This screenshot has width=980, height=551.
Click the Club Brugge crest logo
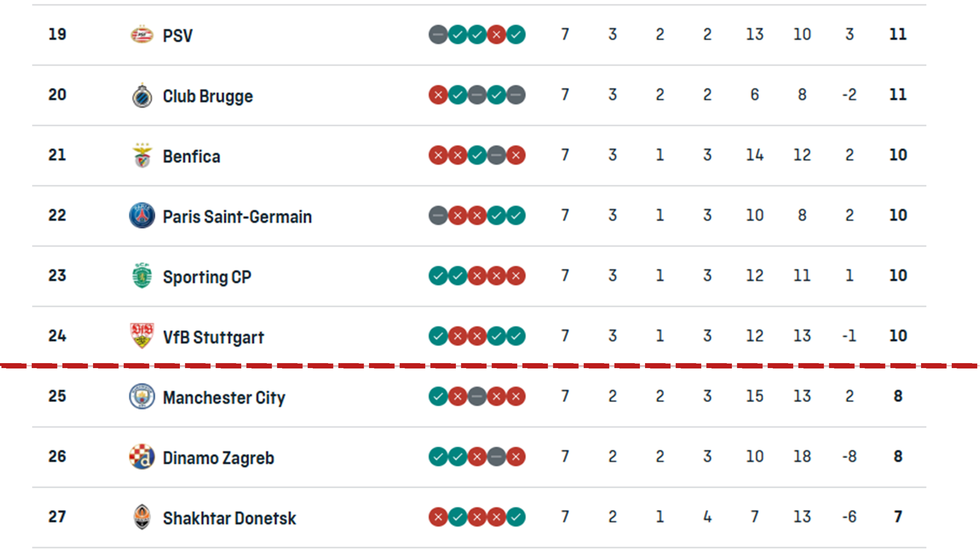142,96
